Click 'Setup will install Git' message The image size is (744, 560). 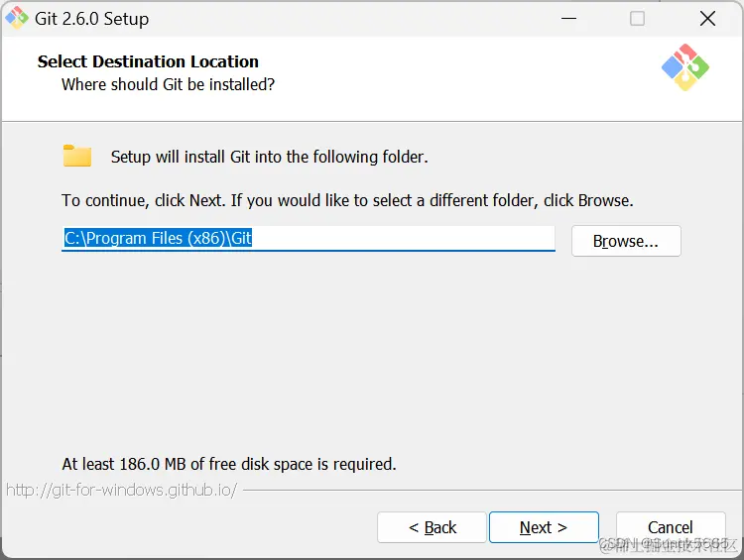coord(270,157)
